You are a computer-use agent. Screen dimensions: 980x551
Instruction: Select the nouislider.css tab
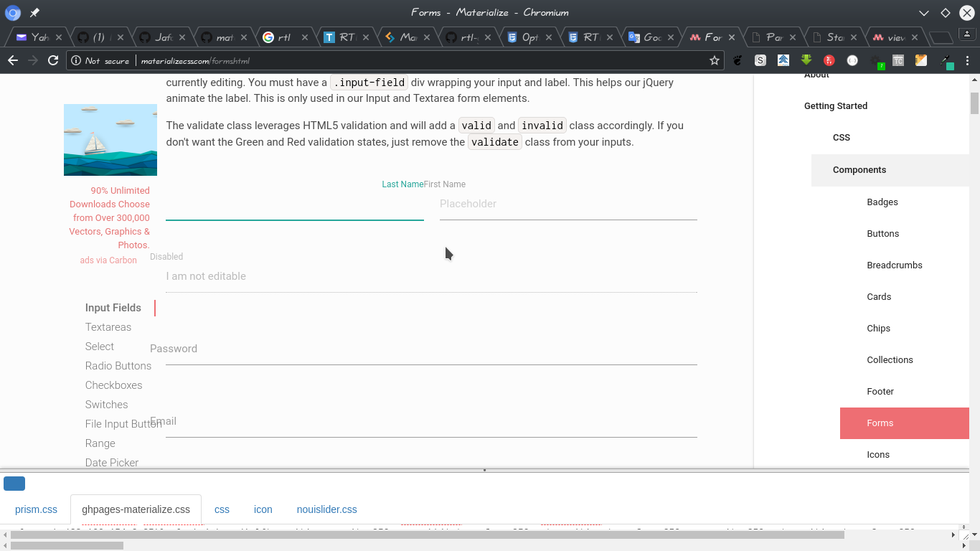click(326, 509)
